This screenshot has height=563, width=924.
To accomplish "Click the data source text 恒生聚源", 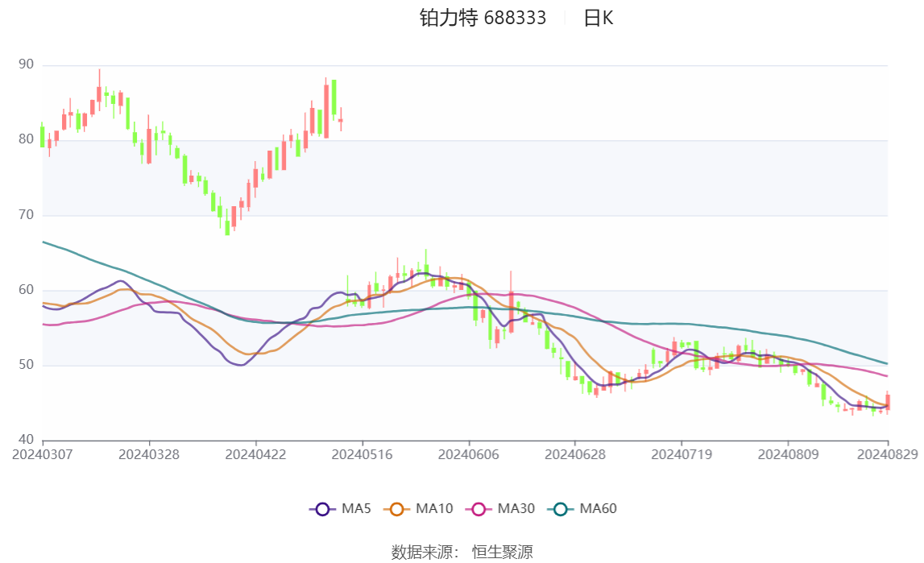I will (502, 553).
